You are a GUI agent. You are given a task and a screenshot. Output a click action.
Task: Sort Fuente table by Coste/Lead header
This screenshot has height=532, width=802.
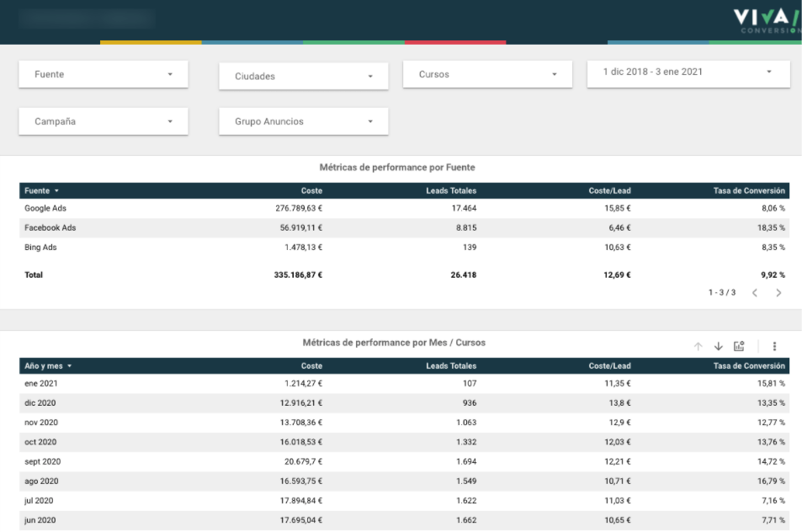(609, 191)
